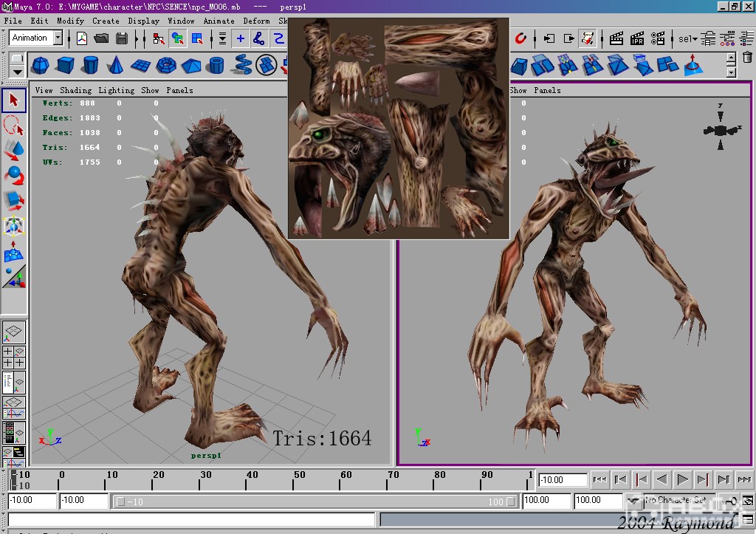The image size is (756, 534).
Task: Open the Save scene icon
Action: pyautogui.click(x=122, y=38)
